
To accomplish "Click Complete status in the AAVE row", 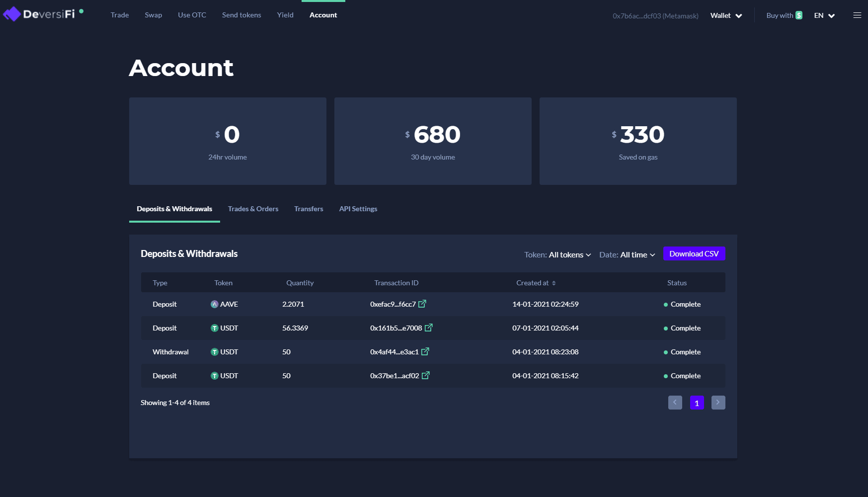I will [x=682, y=304].
